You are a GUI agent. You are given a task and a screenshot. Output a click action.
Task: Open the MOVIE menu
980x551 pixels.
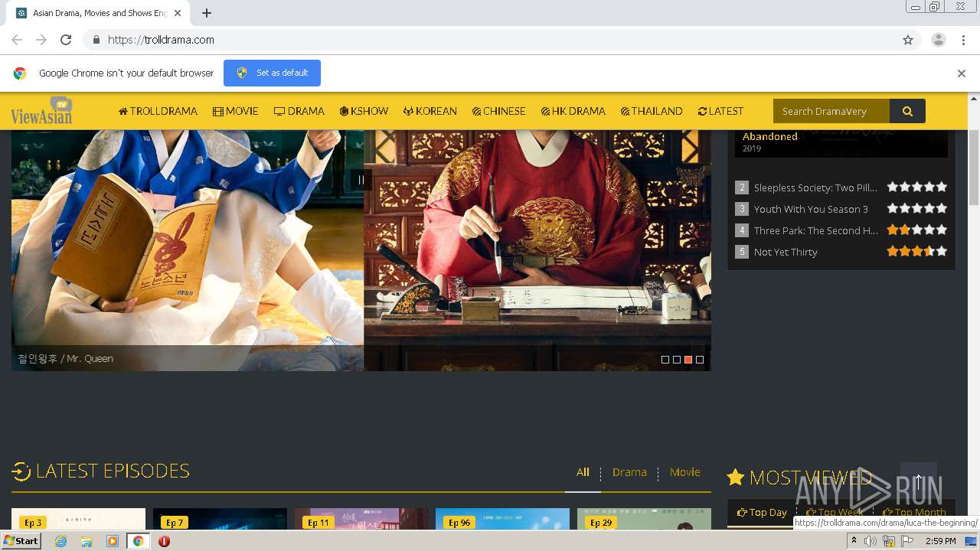(x=235, y=111)
